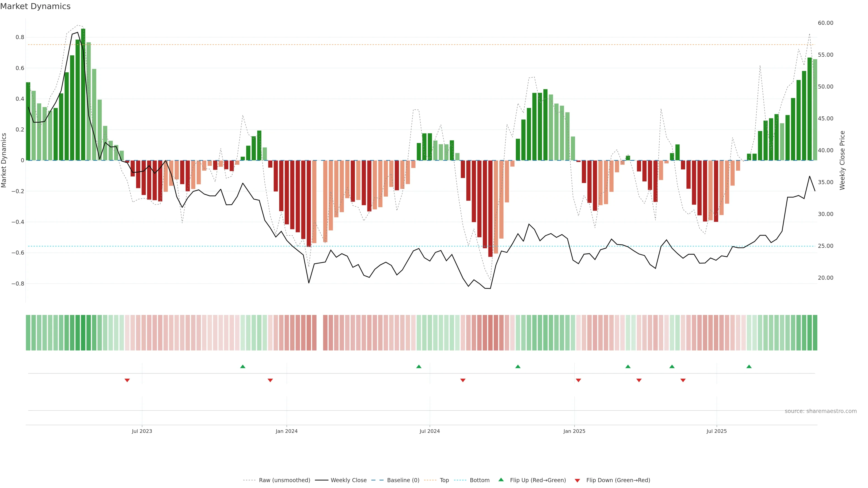Viewport: 868px width, 488px height.
Task: Toggle the Weekly Close legend entry
Action: [348, 480]
